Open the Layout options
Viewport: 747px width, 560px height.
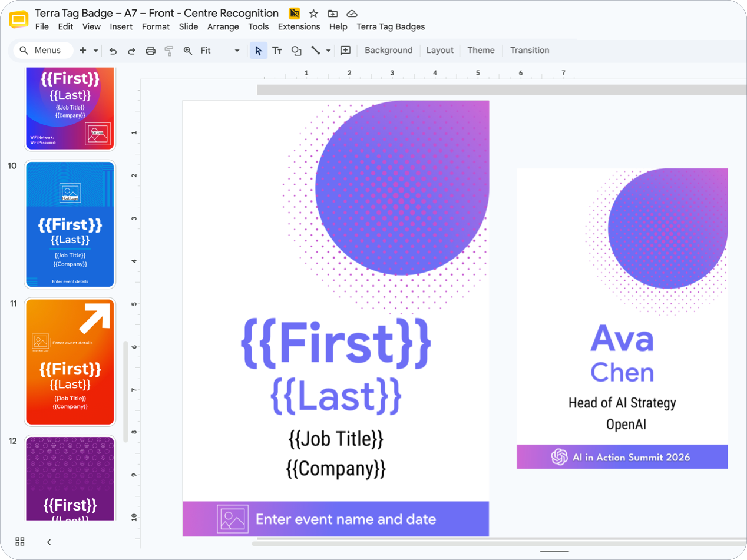coord(440,51)
